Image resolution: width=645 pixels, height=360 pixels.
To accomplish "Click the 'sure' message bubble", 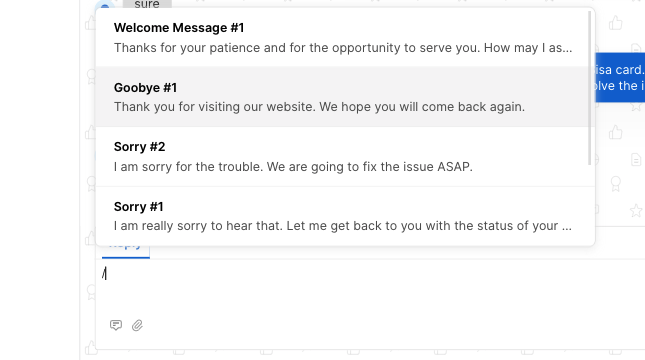I will tap(147, 4).
